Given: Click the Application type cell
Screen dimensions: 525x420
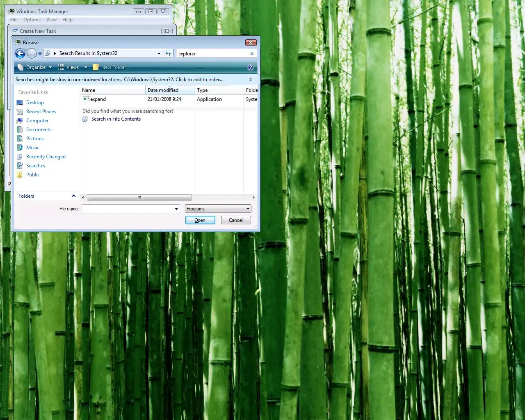Looking at the screenshot, I should (209, 99).
